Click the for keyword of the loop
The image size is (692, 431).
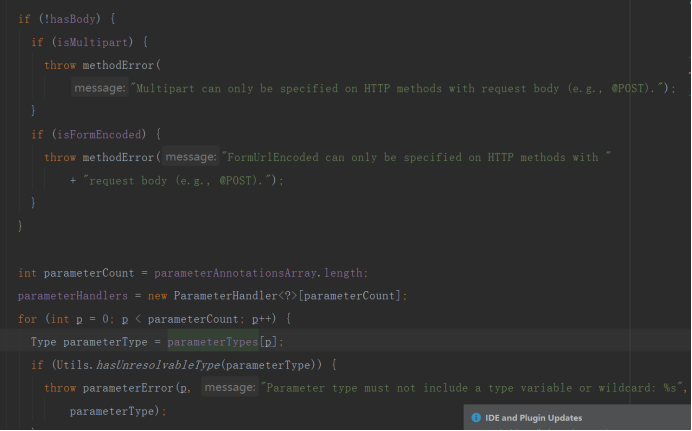coord(27,319)
